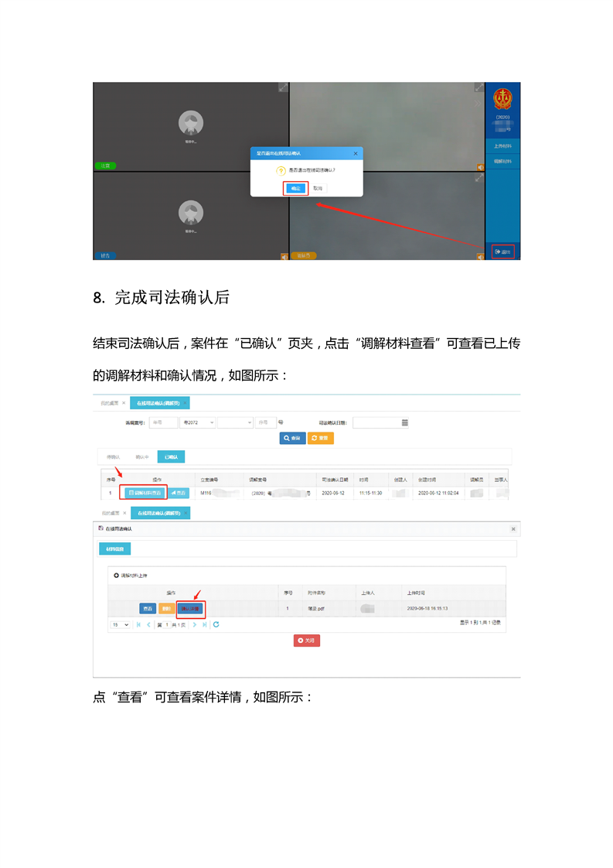Click the 司法确认日期 column header
The width and height of the screenshot is (613, 868).
[335, 480]
